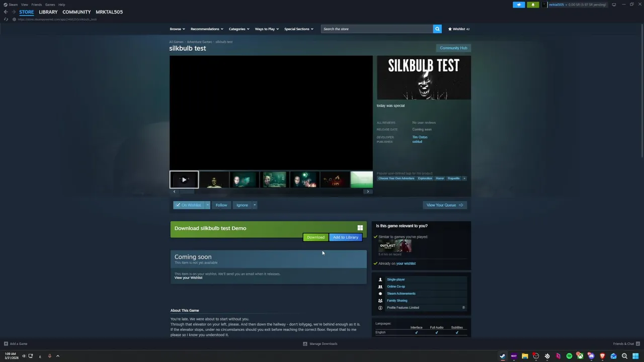Open developer Tim Oxton link
The width and height of the screenshot is (644, 362).
[x=420, y=137]
